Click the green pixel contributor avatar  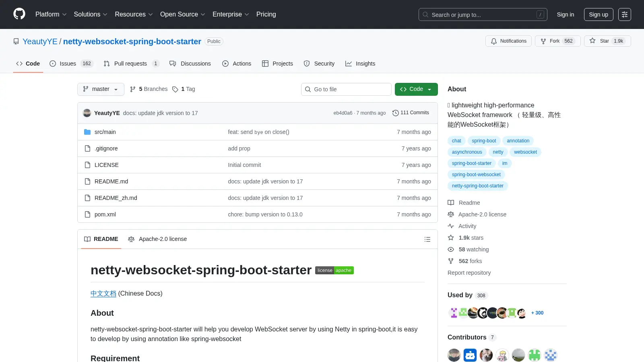535,355
